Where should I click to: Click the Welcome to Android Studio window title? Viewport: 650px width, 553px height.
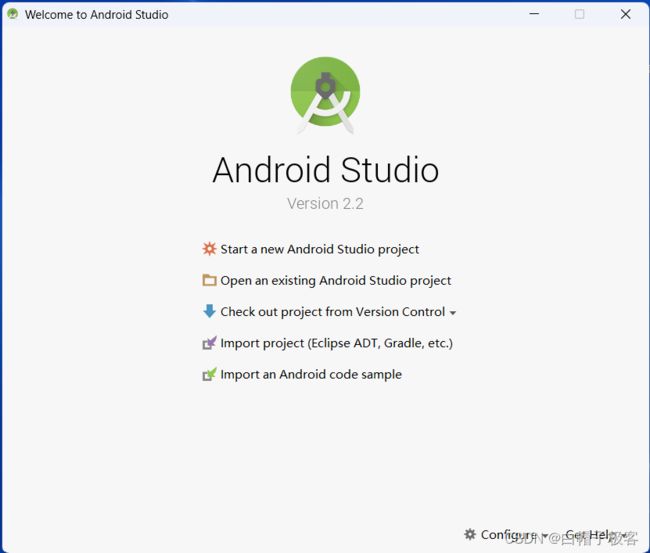click(97, 15)
